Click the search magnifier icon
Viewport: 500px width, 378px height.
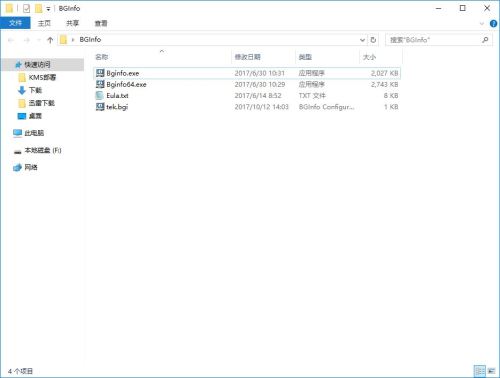pos(485,40)
